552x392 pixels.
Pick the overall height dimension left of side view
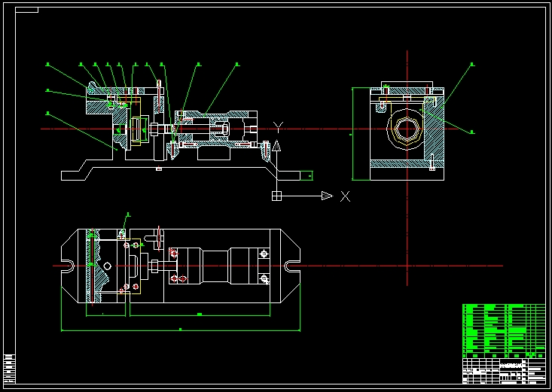click(352, 134)
